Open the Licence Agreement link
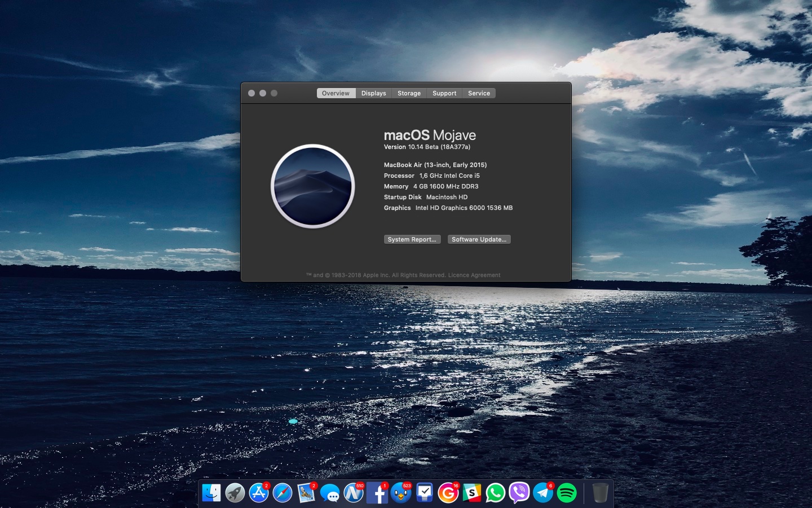 (x=474, y=275)
